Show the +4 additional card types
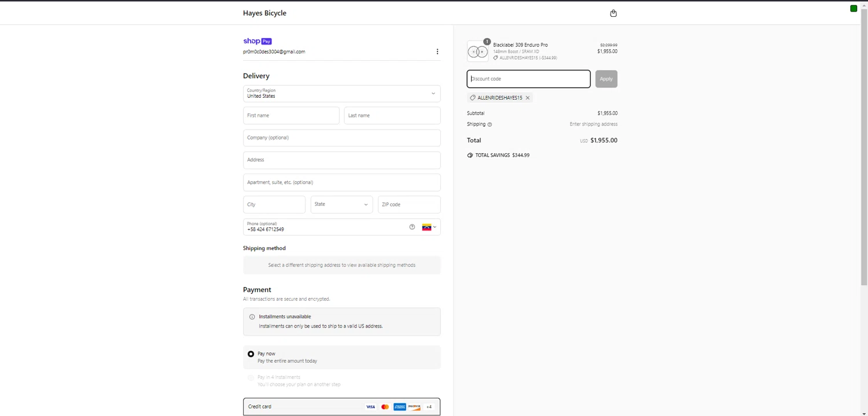 click(429, 407)
